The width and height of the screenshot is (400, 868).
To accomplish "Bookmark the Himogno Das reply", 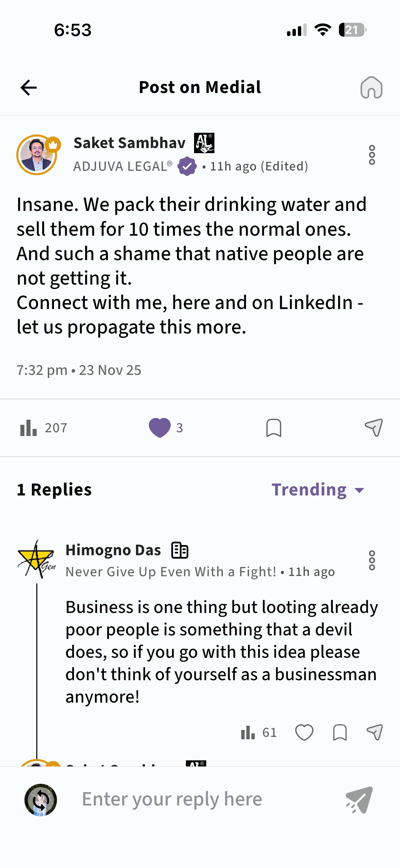I will pos(340,732).
